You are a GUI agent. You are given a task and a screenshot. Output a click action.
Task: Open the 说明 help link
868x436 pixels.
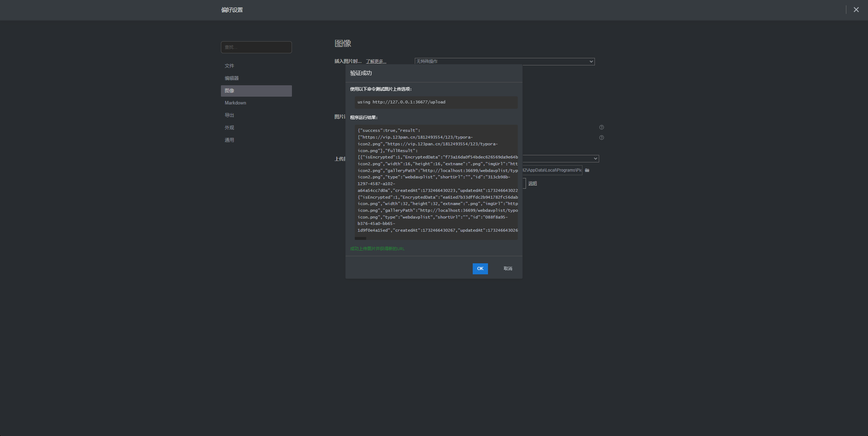click(532, 183)
